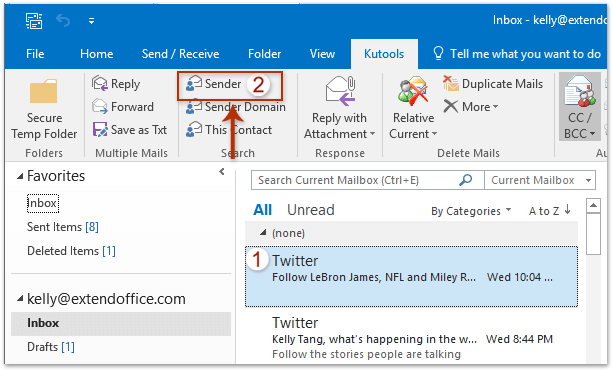This screenshot has width=613, height=370.
Task: Expand the Relative Current dropdown arrow
Action: pyautogui.click(x=434, y=134)
